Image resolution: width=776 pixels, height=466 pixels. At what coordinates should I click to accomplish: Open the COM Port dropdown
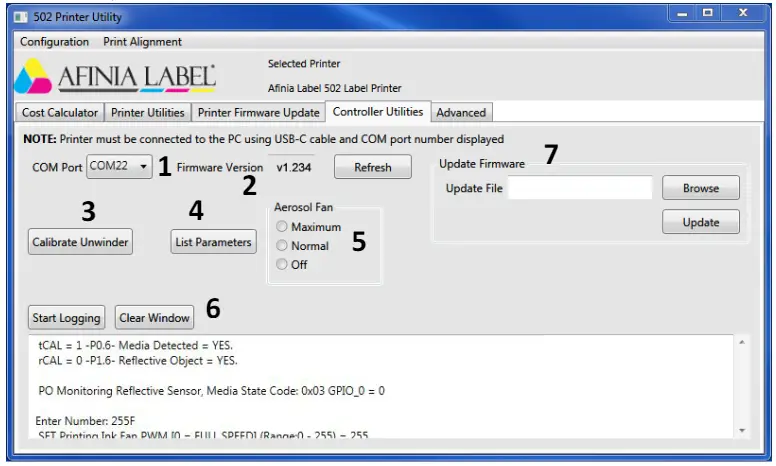[x=119, y=167]
